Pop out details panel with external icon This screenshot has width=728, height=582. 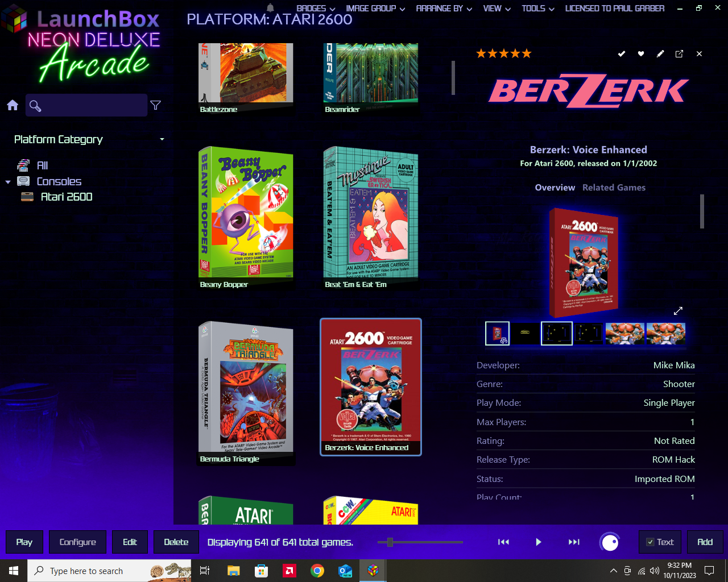(679, 53)
